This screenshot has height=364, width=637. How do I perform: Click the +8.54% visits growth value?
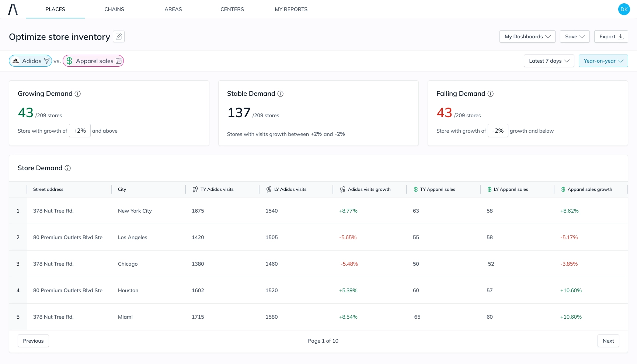(x=348, y=317)
